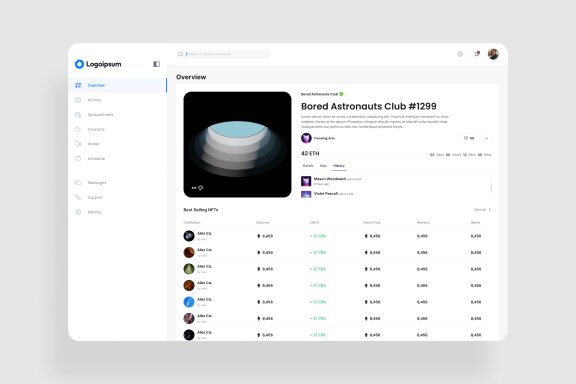Open the more options ellipsis button
Viewport: 576px width, 384px height.
point(486,138)
